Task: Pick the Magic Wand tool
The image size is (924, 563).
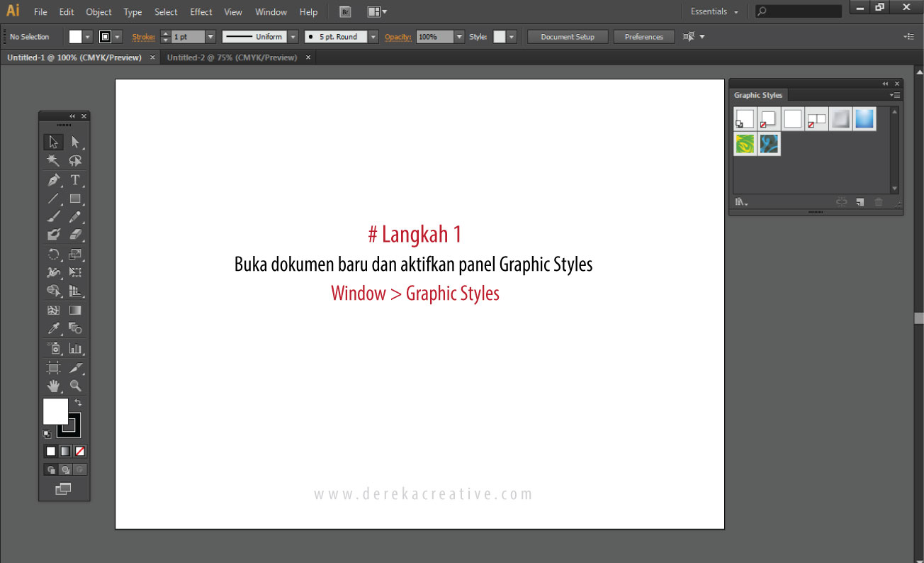Action: click(x=53, y=161)
